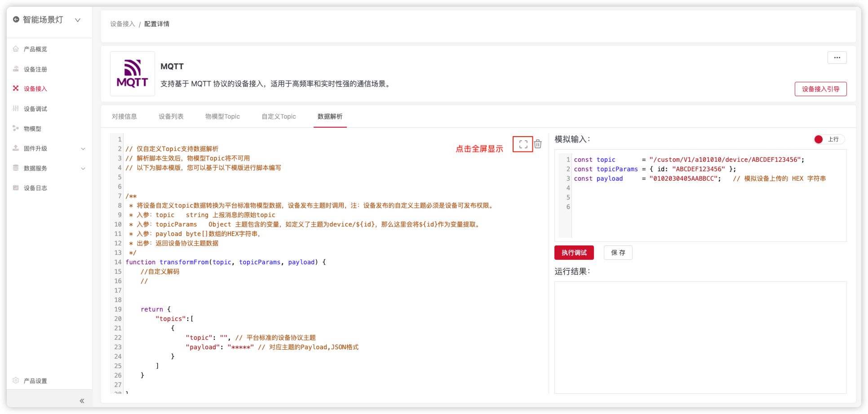Click the trash icon to clear script
This screenshot has height=414, width=868.
pyautogui.click(x=538, y=144)
